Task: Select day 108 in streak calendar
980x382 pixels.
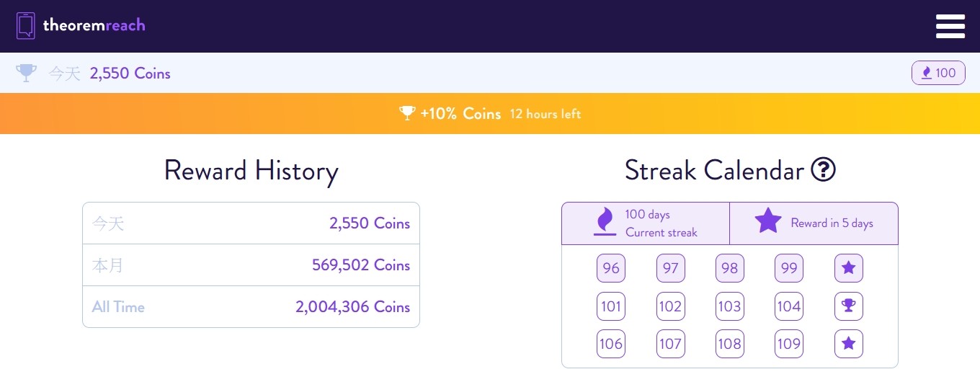Action: (729, 344)
